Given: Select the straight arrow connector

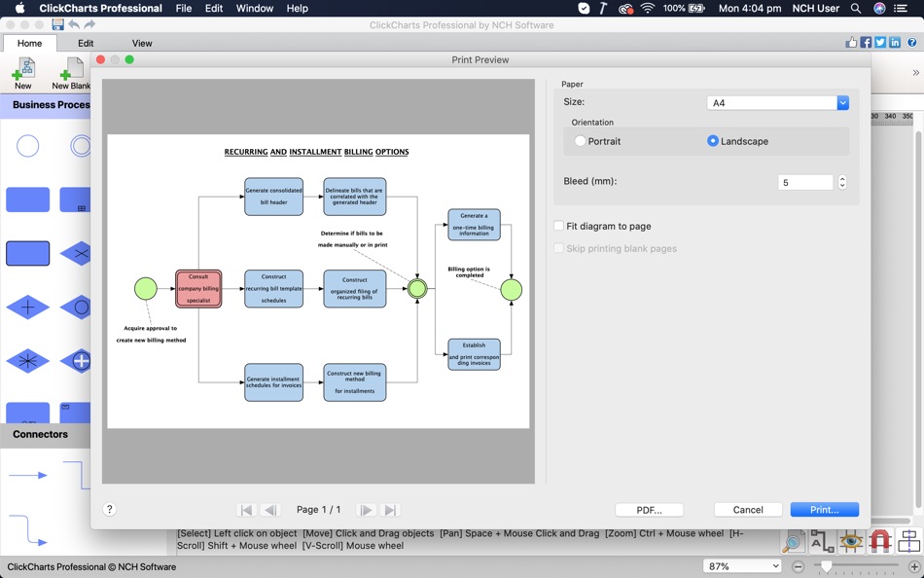Looking at the screenshot, I should click(x=27, y=475).
